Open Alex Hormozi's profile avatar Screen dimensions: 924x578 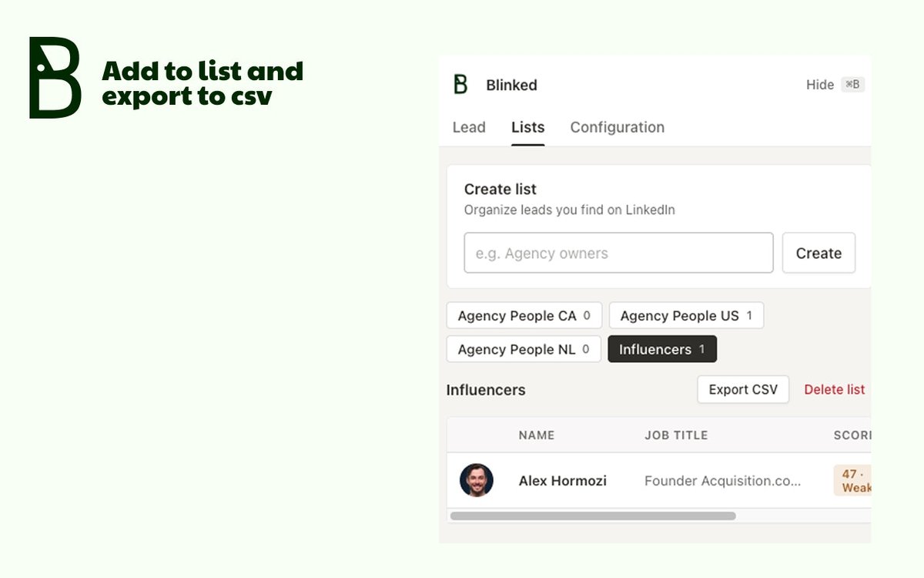pos(477,480)
